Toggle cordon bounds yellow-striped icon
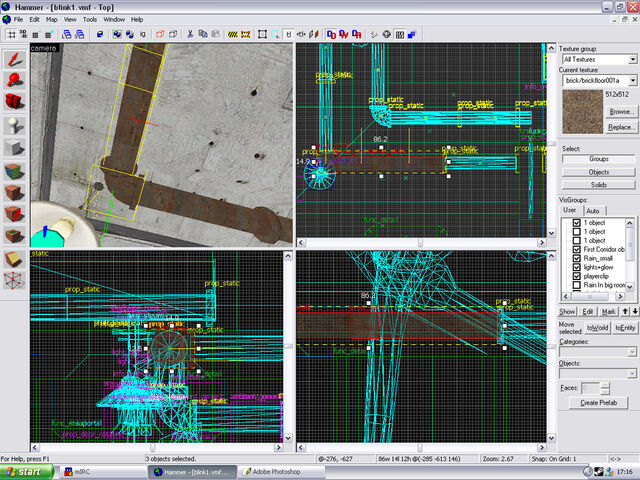This screenshot has width=640, height=480. pos(233,35)
